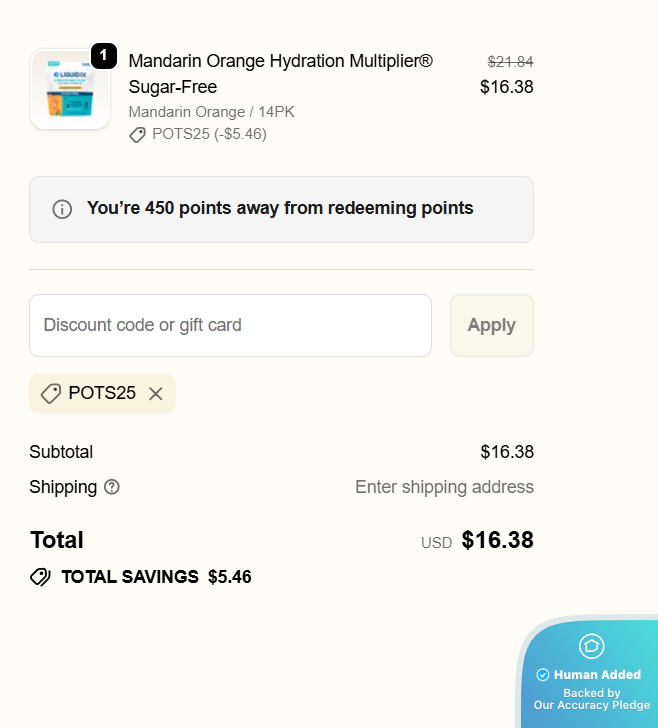Click the tag icon inside the POTS25 chip
This screenshot has height=728, width=658.
[50, 394]
